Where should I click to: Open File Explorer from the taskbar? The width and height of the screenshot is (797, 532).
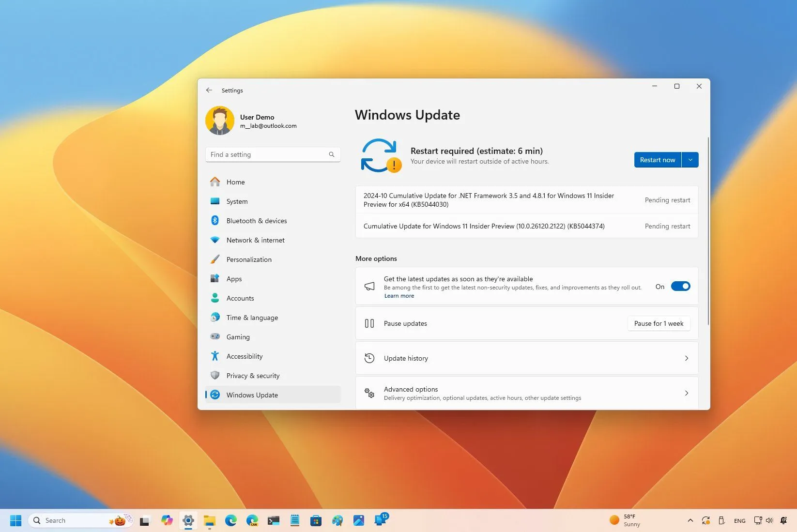click(209, 520)
